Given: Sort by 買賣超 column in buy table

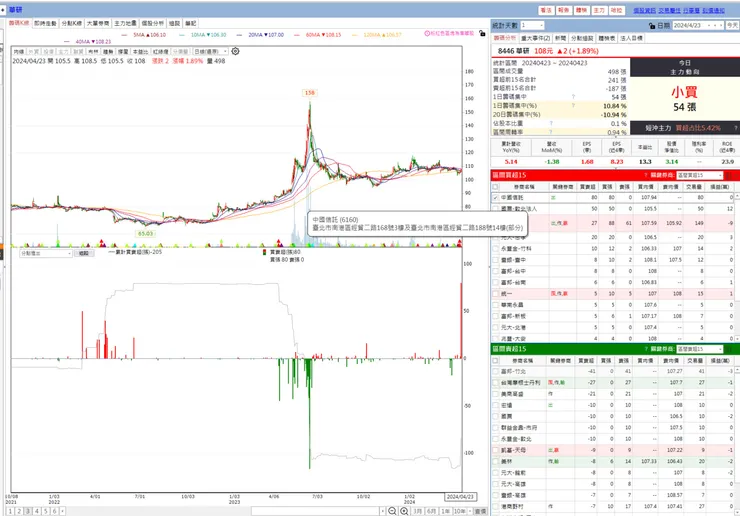Looking at the screenshot, I should pyautogui.click(x=588, y=187).
